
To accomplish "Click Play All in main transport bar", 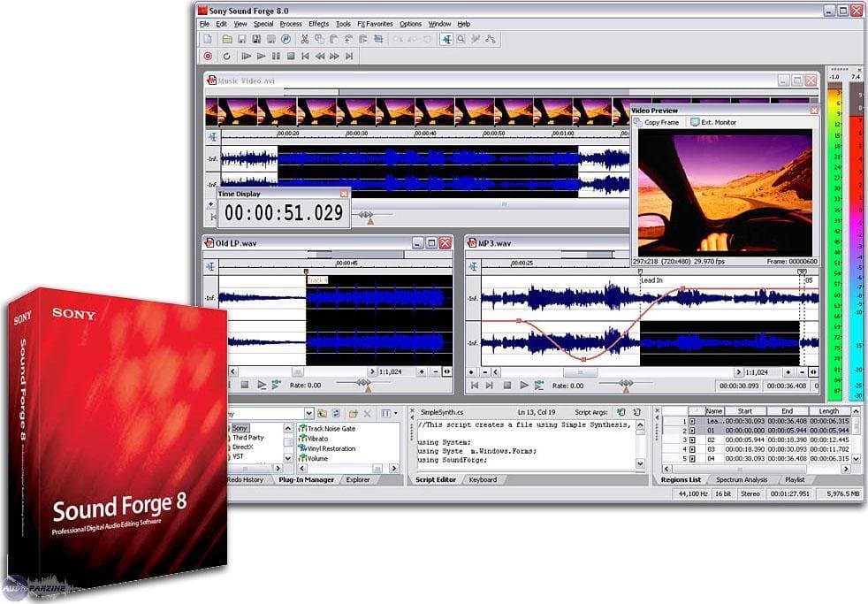I will click(x=247, y=56).
